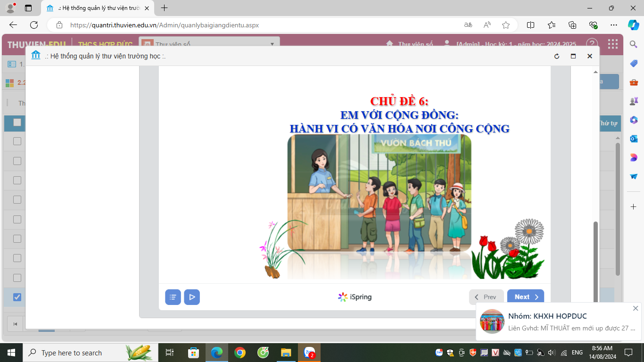Click the address bar URL
The width and height of the screenshot is (644, 362).
coord(165,25)
